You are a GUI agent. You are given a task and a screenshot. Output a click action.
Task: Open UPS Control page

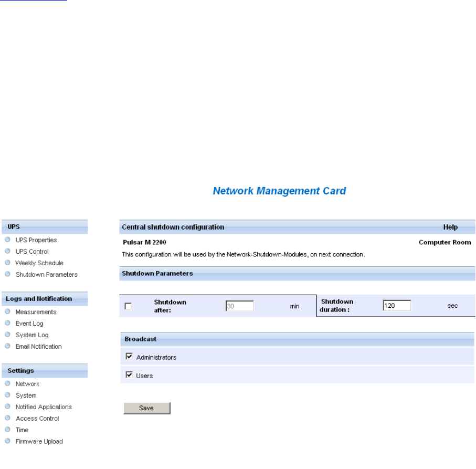point(32,252)
